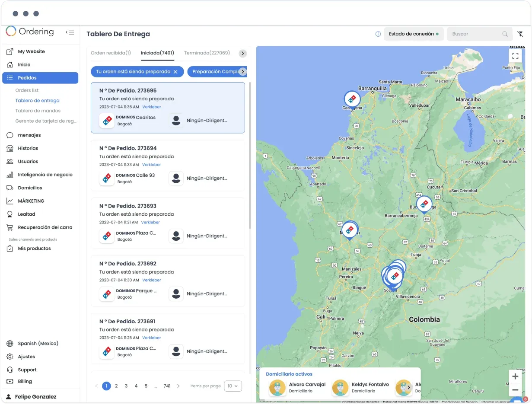The height and width of the screenshot is (405, 532).
Task: Open Inteligencia de negocio chart icon
Action: (x=10, y=175)
